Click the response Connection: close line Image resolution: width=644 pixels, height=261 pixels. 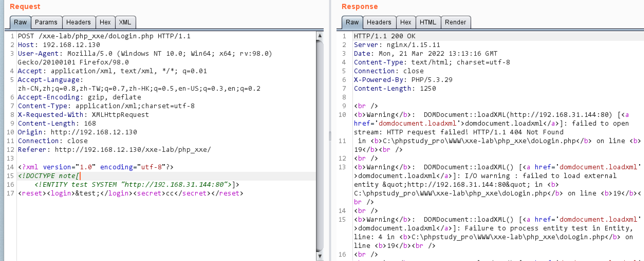coord(389,71)
